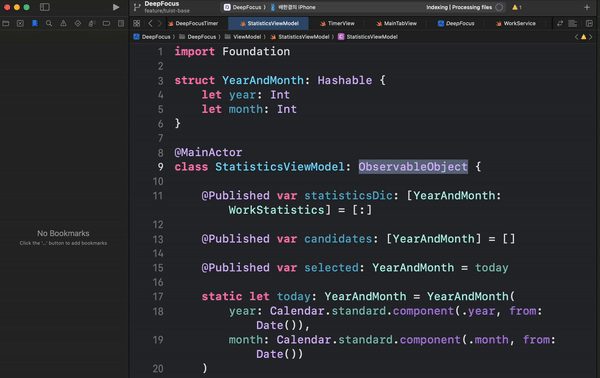Open the Report navigator icon
Viewport: 600px width, 378px height.
pyautogui.click(x=121, y=23)
